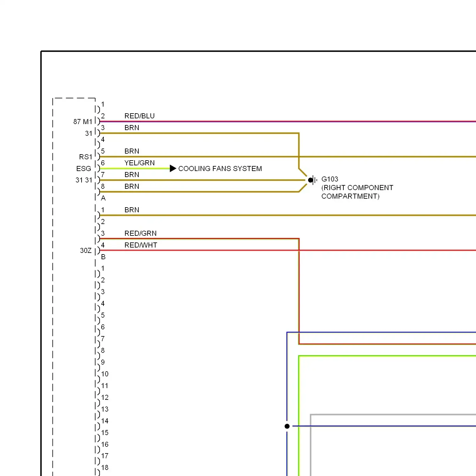Click the BRN label on the 31 31 wire
Viewport: 476px width, 476px height.
(x=132, y=175)
